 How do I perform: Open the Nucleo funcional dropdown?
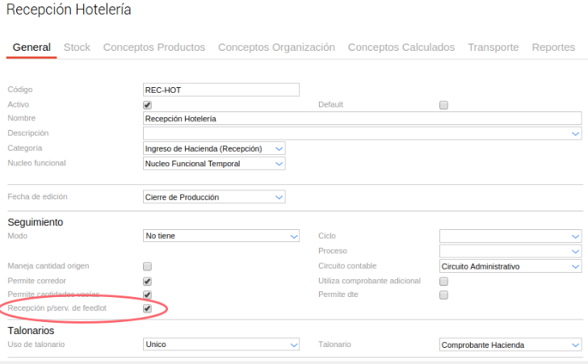pos(214,164)
